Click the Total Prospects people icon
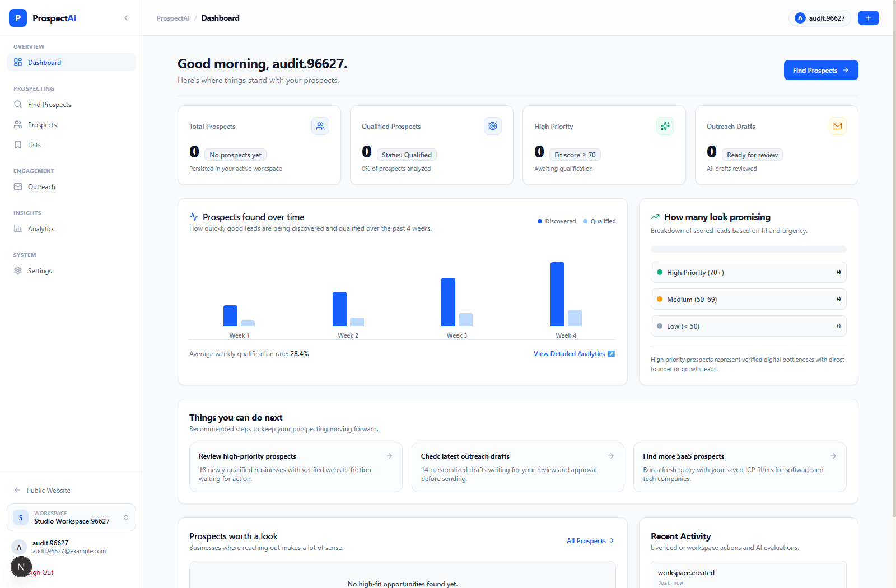This screenshot has height=588, width=896. tap(320, 126)
